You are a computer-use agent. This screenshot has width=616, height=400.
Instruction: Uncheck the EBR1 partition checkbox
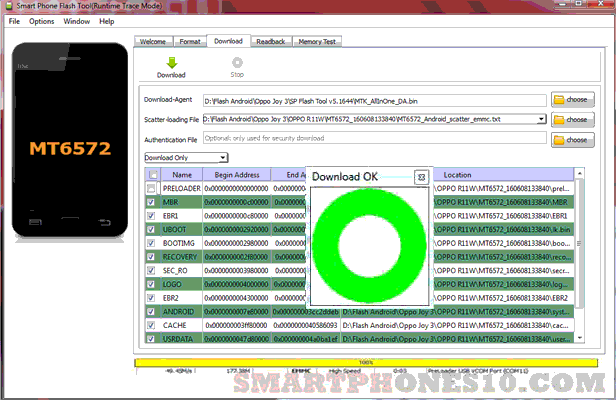(151, 216)
